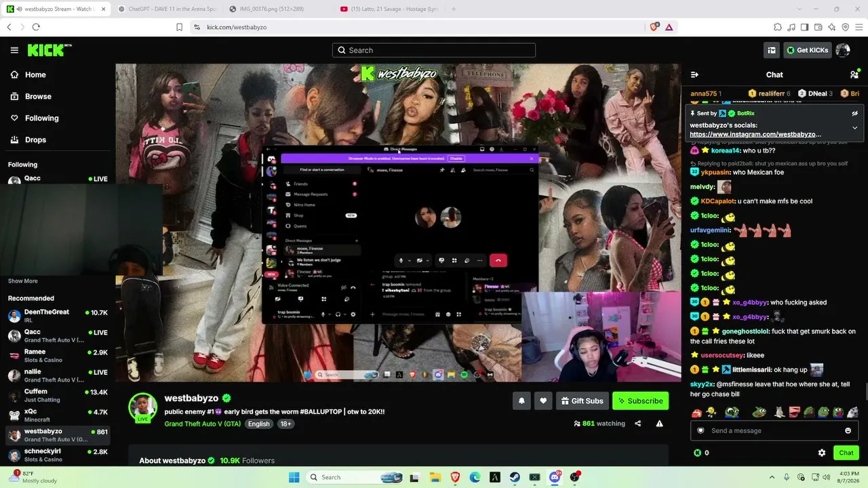Click the Get KICKs button
The image size is (868, 488).
click(x=807, y=50)
